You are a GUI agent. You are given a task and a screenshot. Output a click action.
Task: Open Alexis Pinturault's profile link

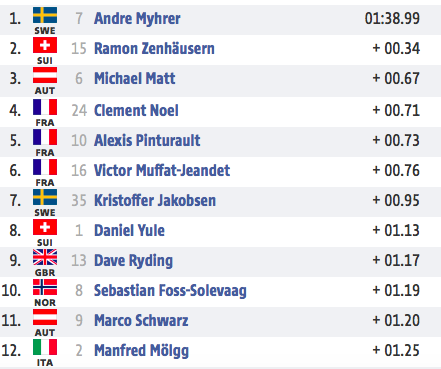[147, 140]
